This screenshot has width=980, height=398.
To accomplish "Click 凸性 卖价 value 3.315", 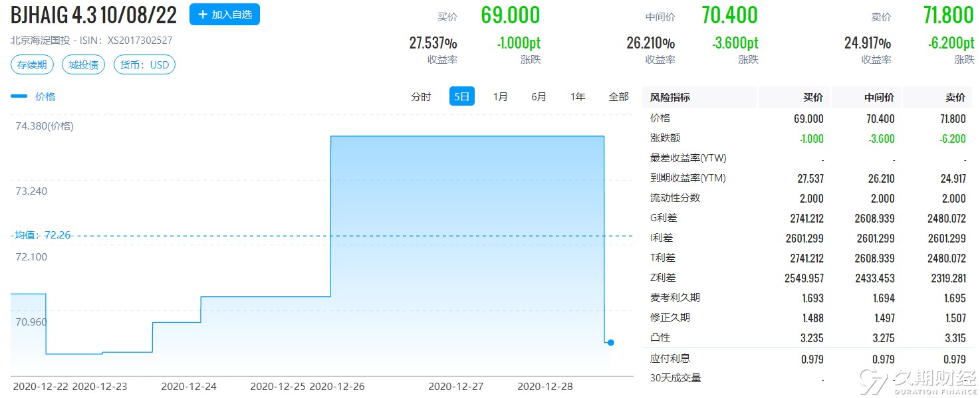I will tap(955, 338).
